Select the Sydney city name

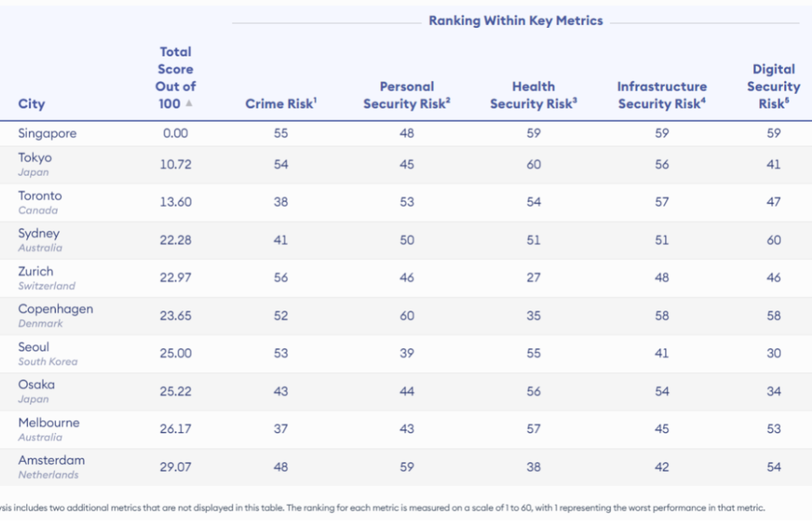point(38,233)
